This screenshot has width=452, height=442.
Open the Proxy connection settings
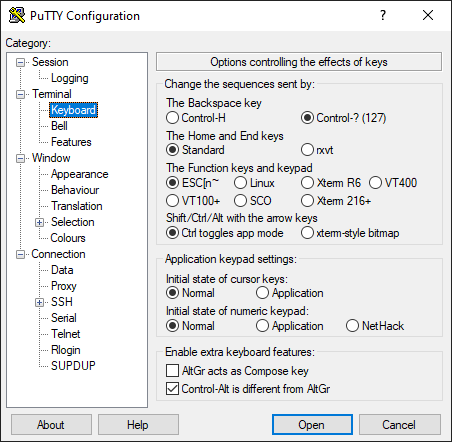64,286
